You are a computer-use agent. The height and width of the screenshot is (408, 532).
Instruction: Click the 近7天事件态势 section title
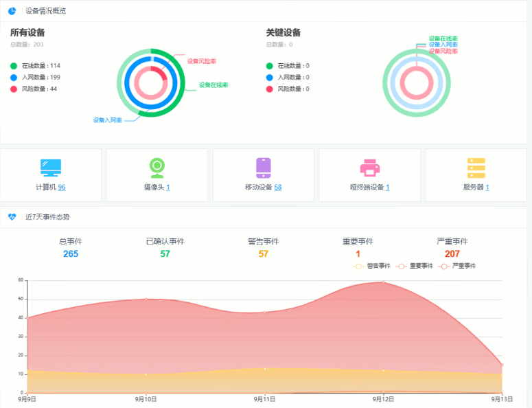point(47,217)
